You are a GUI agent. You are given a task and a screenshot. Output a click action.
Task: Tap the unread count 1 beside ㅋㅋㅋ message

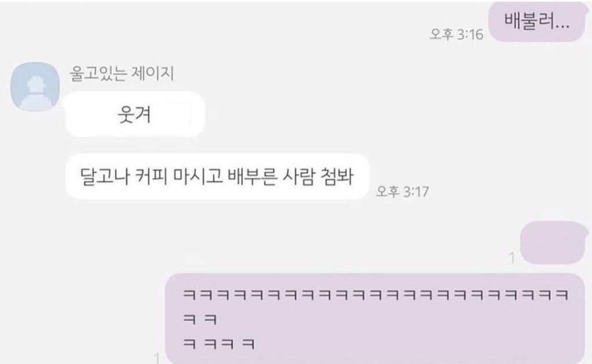(x=157, y=358)
